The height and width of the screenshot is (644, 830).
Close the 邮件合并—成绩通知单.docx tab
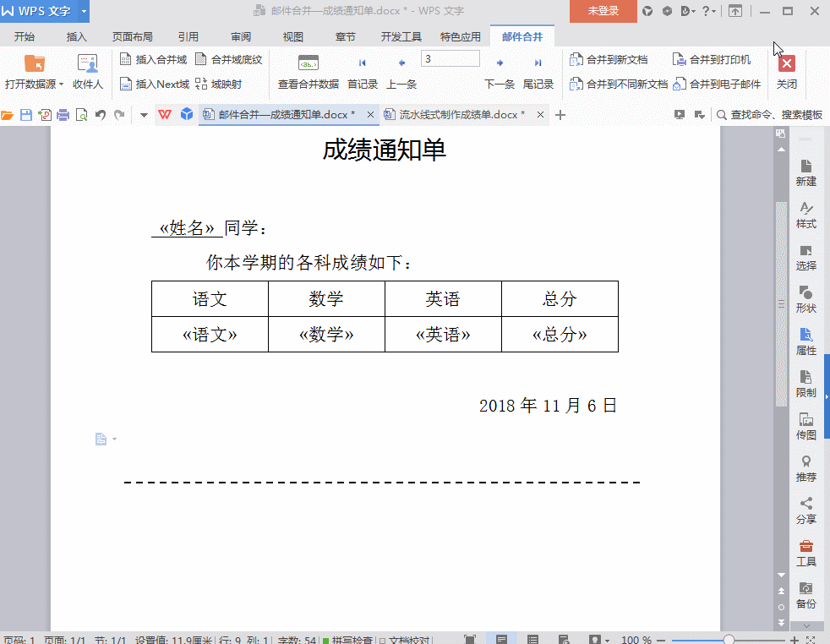click(x=370, y=115)
